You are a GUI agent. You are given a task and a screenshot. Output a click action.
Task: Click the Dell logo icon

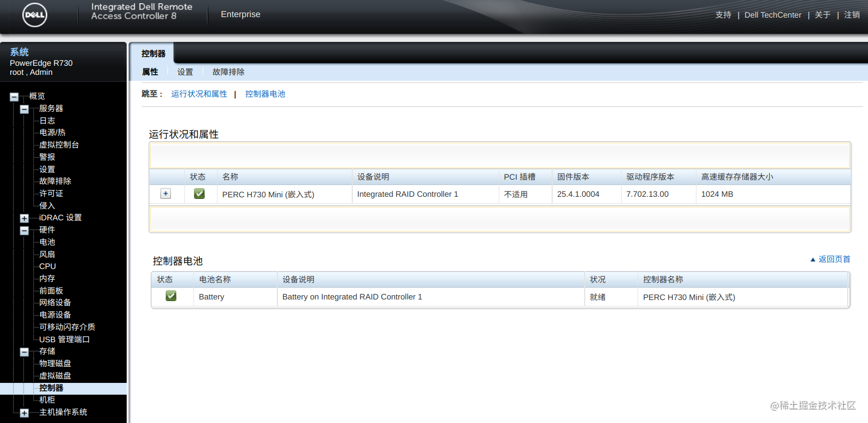coord(35,14)
